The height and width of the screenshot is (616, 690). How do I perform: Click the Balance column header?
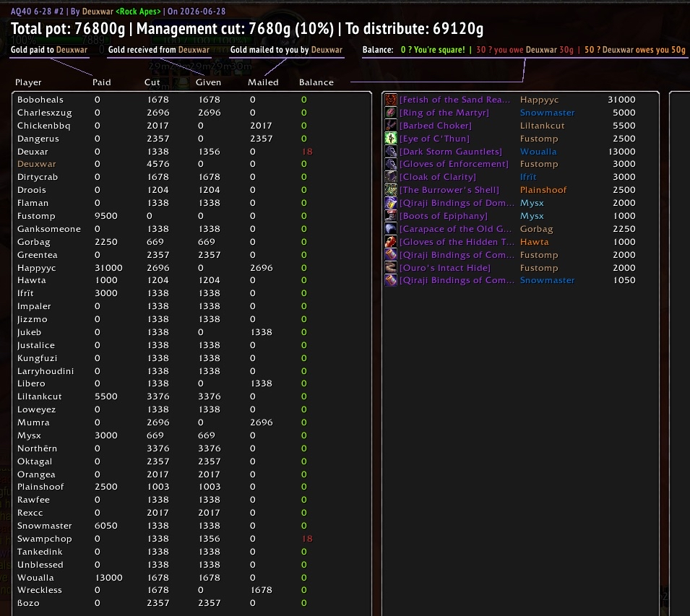(316, 82)
